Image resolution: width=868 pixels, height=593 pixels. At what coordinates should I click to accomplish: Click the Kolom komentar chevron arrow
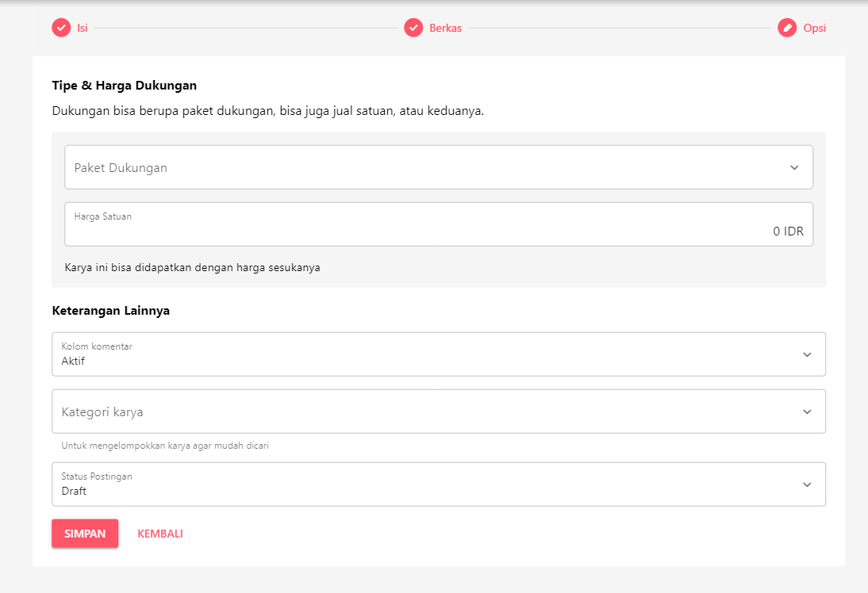pos(807,354)
